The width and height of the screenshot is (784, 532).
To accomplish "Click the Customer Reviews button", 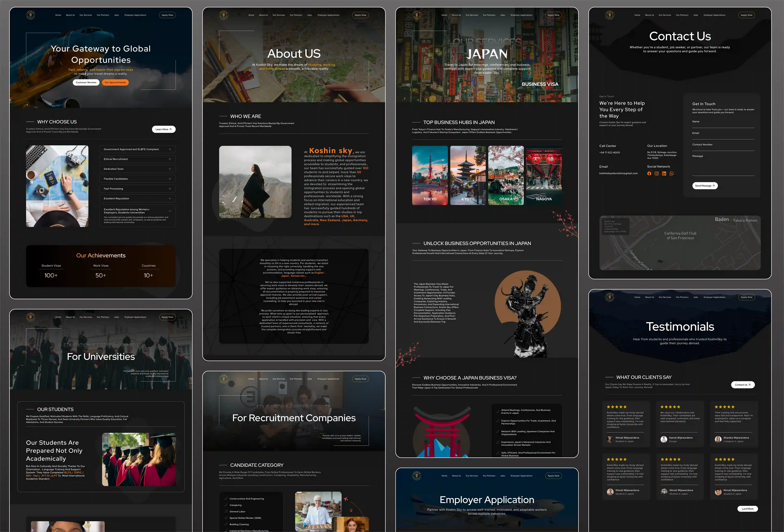I will click(x=86, y=82).
